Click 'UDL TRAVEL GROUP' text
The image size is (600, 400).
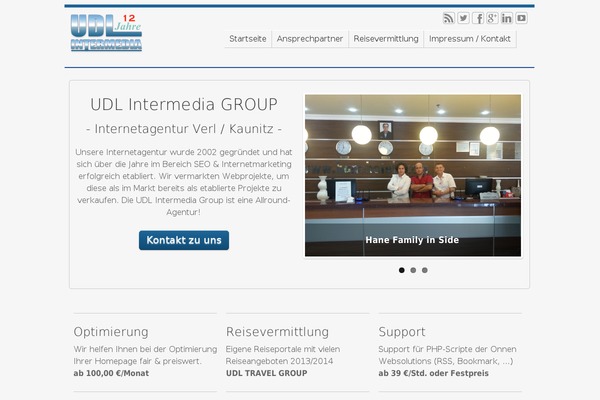click(x=266, y=373)
